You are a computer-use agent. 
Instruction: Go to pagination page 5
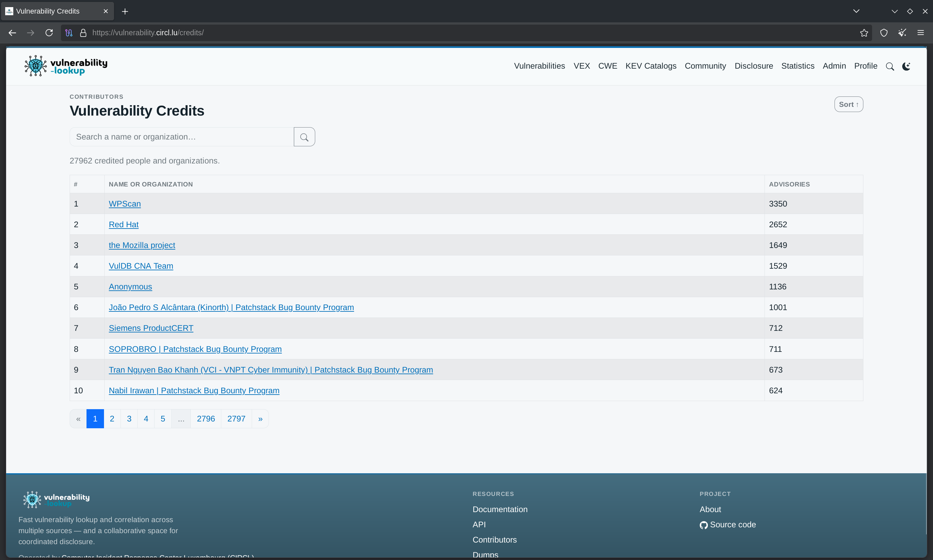[x=163, y=419]
